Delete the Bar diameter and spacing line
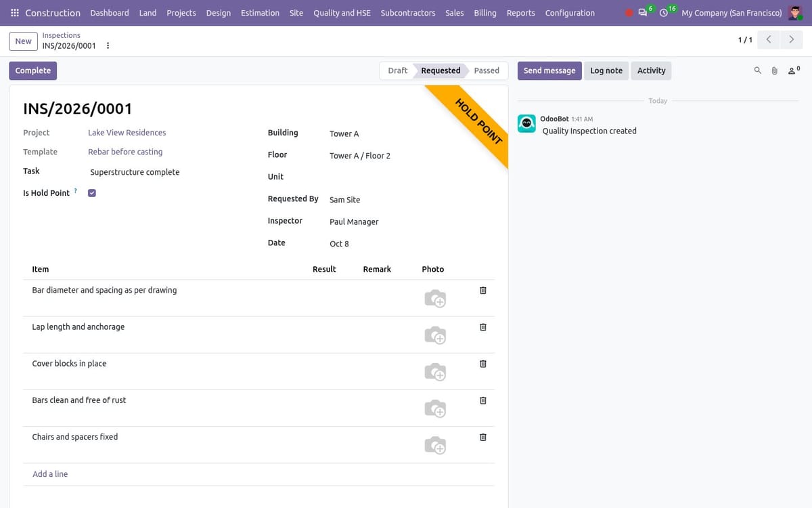 click(x=483, y=291)
